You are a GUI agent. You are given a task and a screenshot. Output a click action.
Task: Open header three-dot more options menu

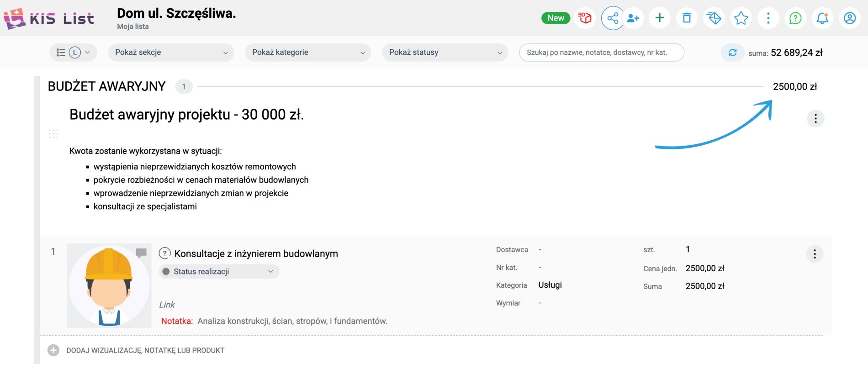[x=768, y=18]
